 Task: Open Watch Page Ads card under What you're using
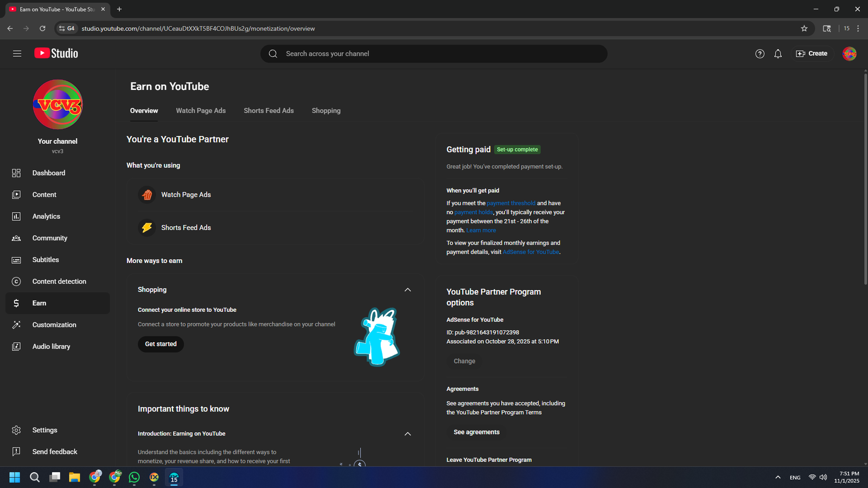click(275, 195)
